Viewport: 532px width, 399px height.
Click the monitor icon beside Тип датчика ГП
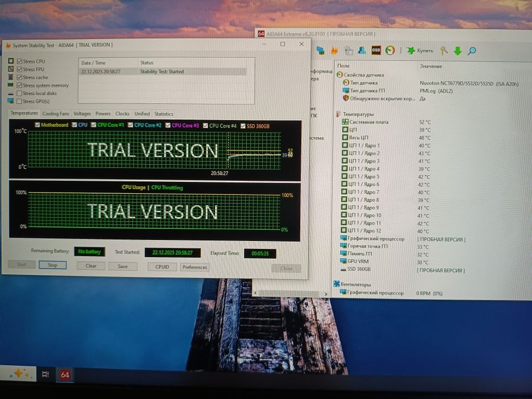point(346,90)
